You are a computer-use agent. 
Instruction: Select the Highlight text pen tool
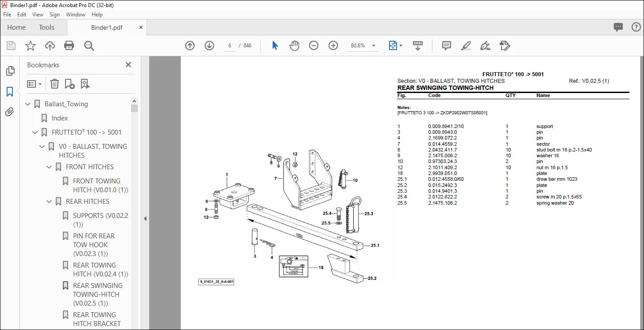(466, 46)
